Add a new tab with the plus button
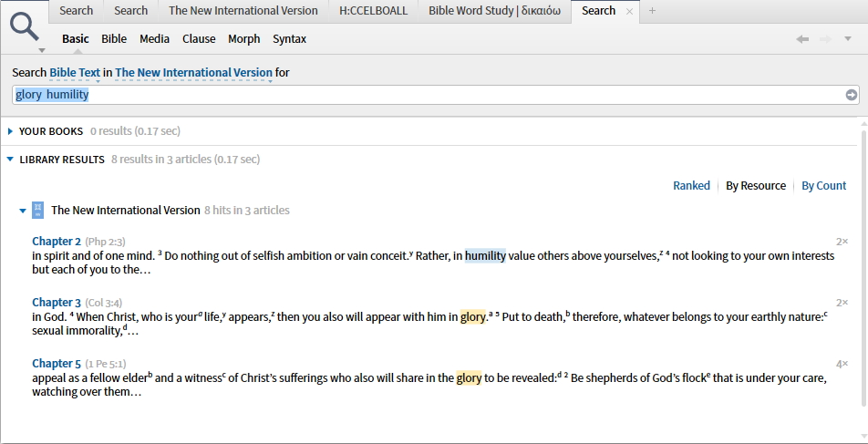Viewport: 868px width, 444px height. [652, 11]
